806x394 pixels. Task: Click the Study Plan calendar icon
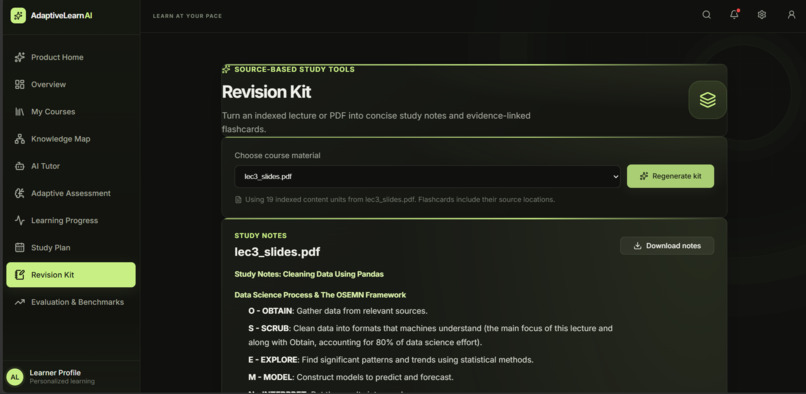(20, 247)
